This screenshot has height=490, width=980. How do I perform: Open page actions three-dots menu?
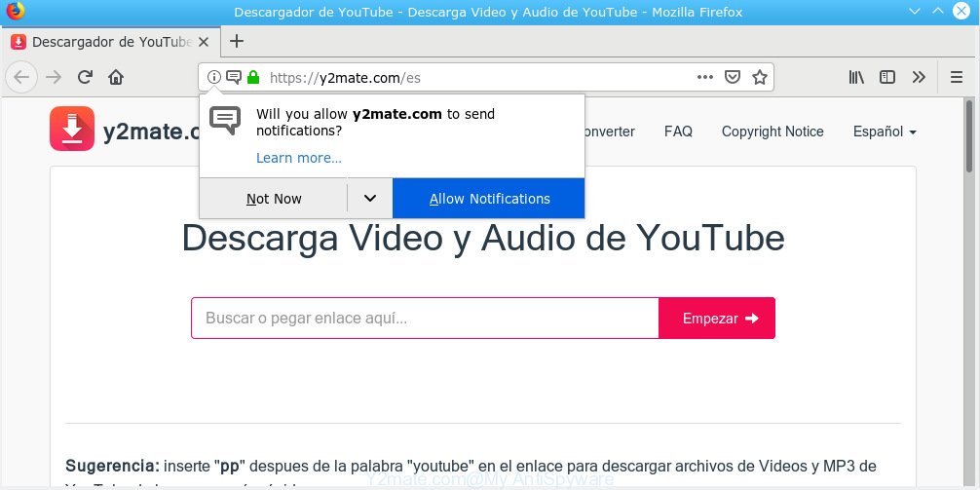[705, 77]
